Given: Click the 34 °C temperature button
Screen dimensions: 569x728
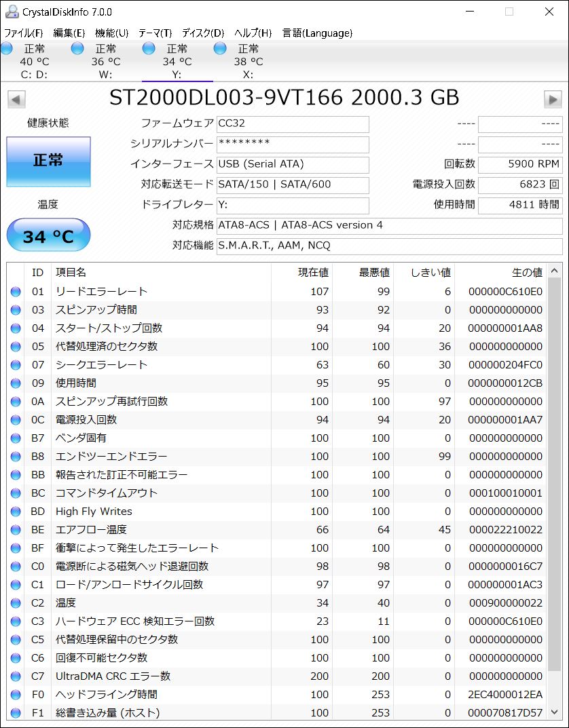Looking at the screenshot, I should pos(48,236).
